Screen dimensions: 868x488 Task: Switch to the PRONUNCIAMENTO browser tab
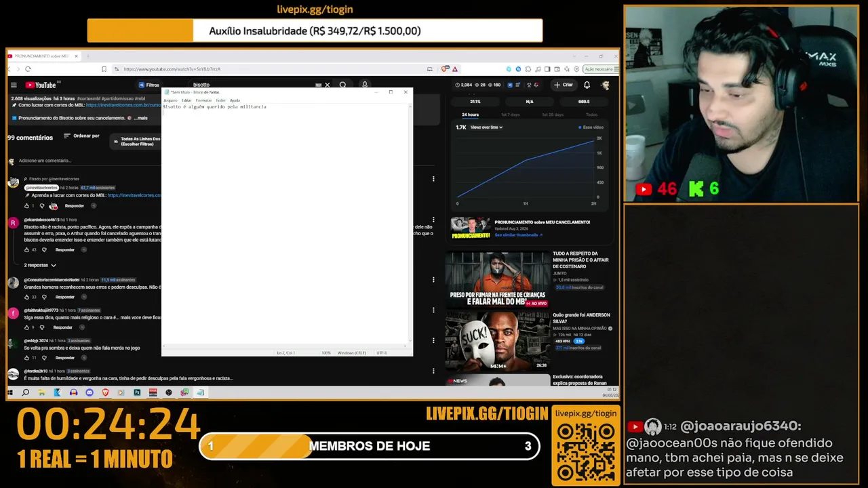point(43,56)
